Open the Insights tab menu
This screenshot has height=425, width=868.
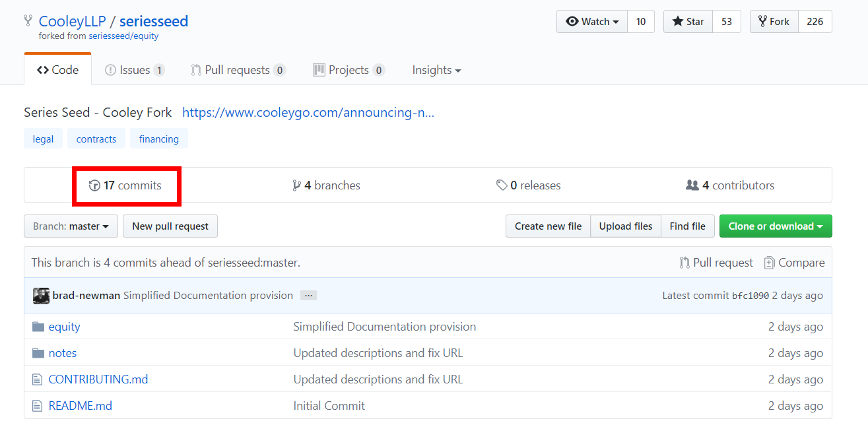[436, 70]
